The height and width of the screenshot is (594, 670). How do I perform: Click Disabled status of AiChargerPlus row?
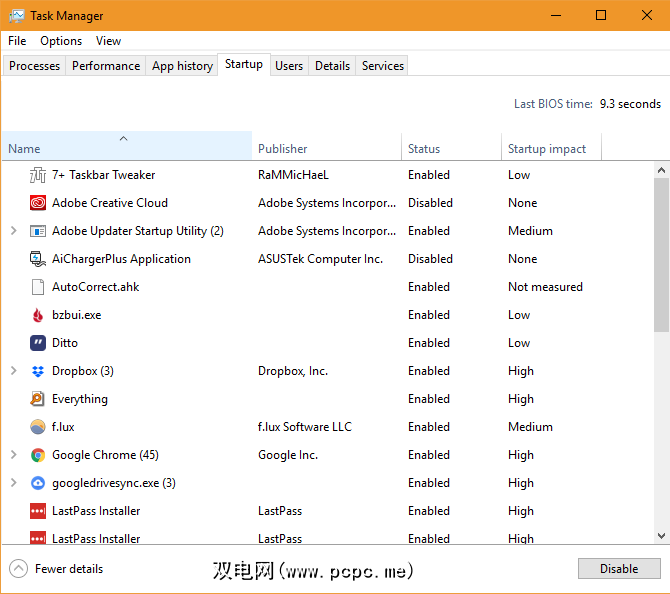(x=430, y=259)
